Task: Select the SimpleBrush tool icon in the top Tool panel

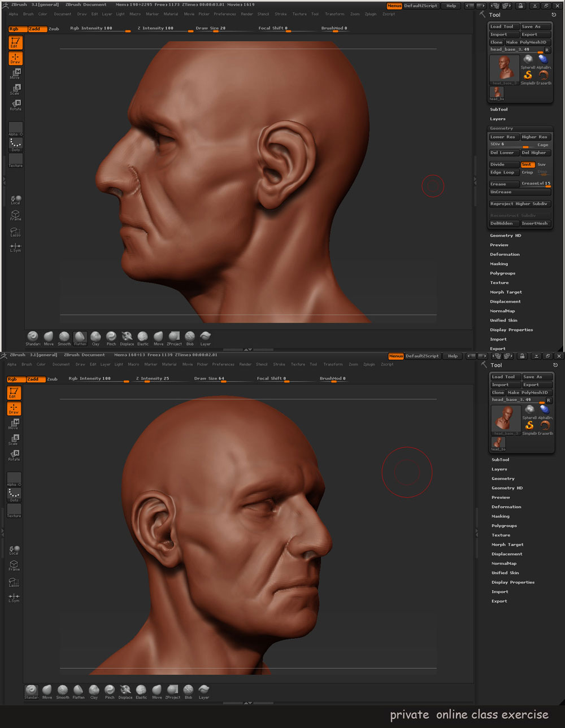Action: click(528, 76)
